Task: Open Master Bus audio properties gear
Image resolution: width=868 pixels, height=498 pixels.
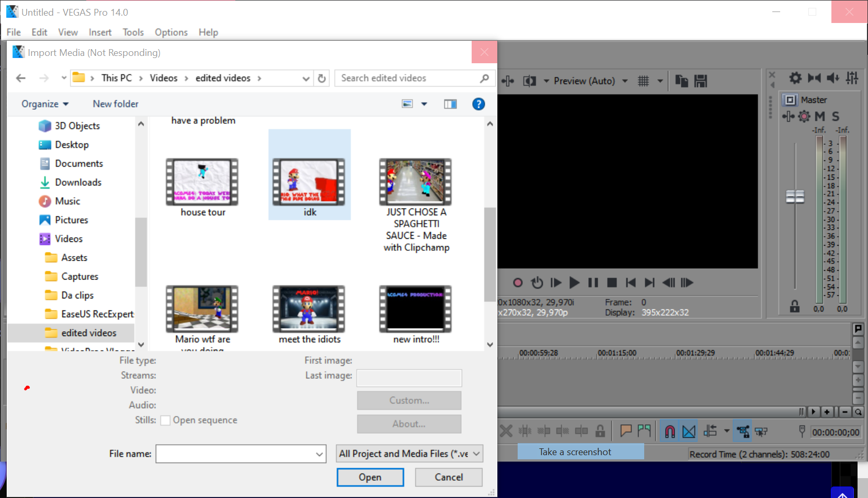Action: [x=795, y=78]
